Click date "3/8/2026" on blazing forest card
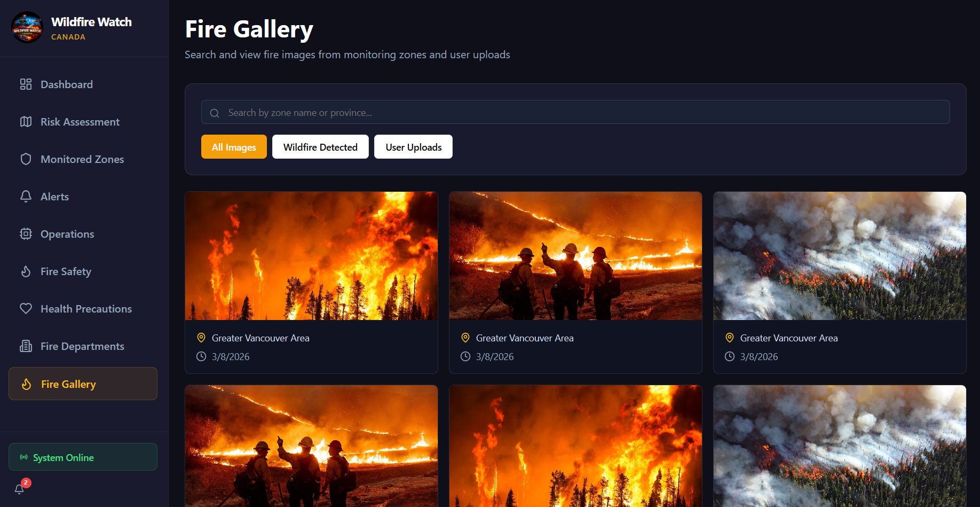This screenshot has width=980, height=507. 231,357
